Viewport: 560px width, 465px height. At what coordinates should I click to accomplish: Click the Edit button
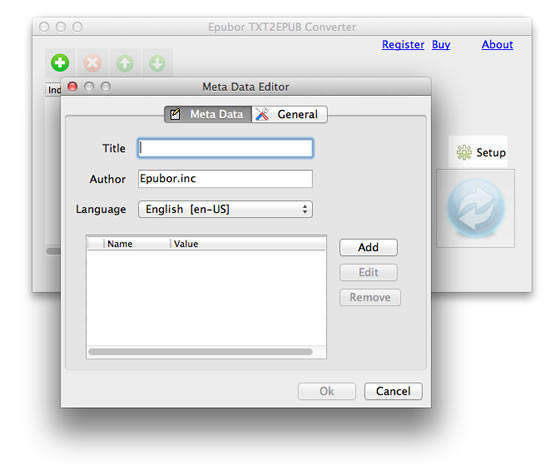[368, 272]
